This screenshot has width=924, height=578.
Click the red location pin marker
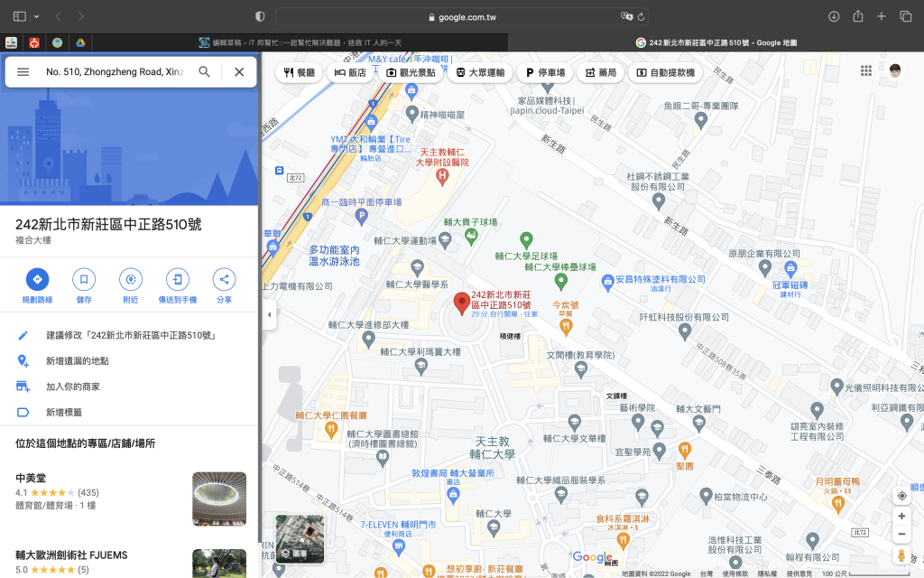point(461,303)
